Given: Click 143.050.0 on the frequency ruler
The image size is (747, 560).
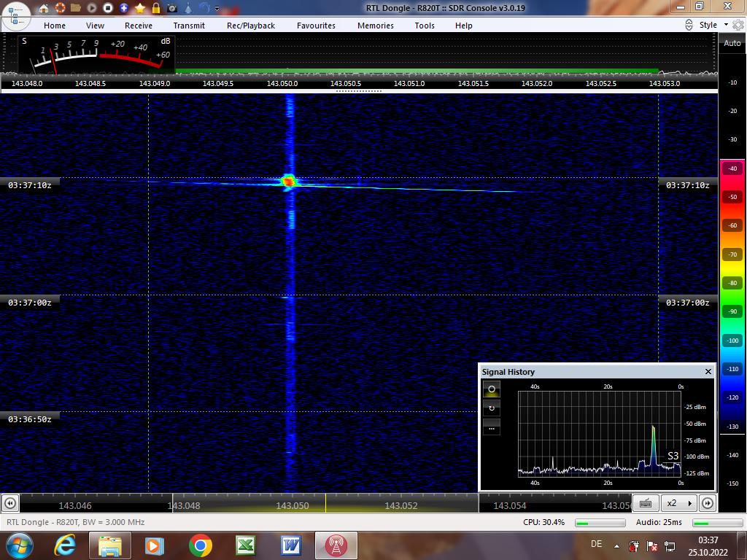Looking at the screenshot, I should 282,83.
